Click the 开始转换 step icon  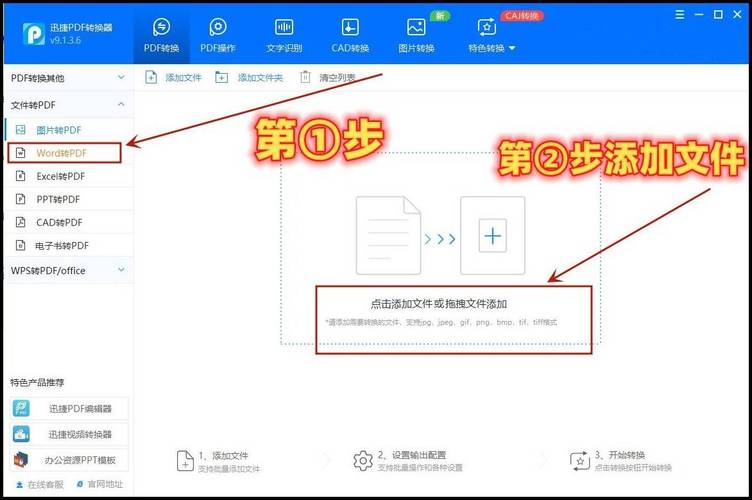580,461
